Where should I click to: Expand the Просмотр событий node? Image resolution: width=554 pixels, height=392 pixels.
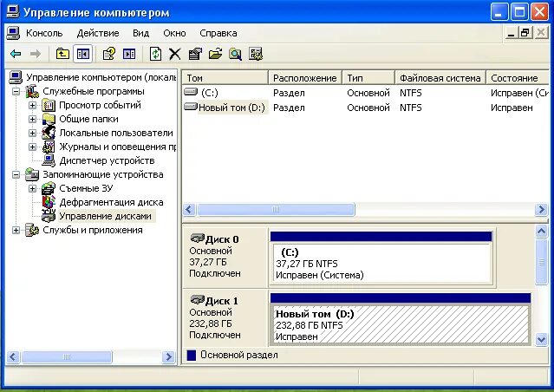32,105
